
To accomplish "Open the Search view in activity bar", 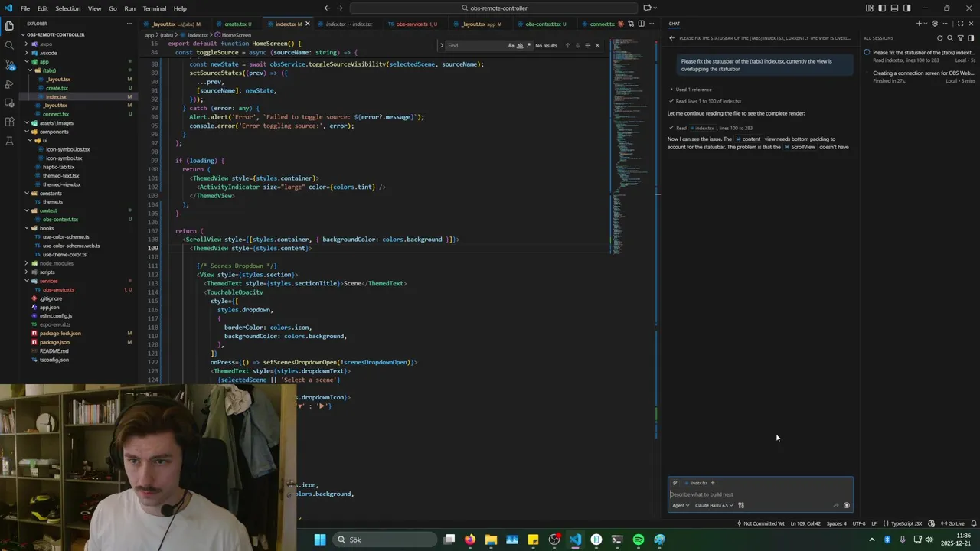I will click(x=9, y=45).
